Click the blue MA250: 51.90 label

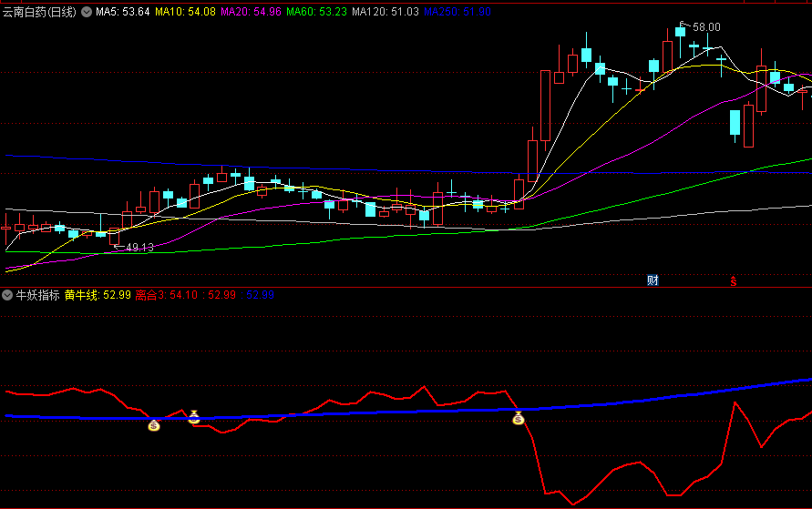tap(457, 12)
